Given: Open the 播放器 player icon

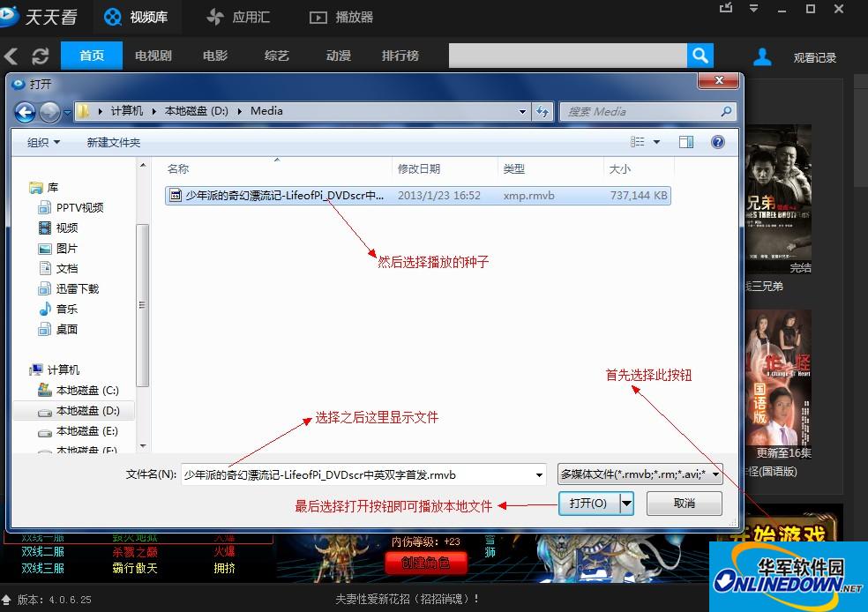Looking at the screenshot, I should click(x=319, y=17).
